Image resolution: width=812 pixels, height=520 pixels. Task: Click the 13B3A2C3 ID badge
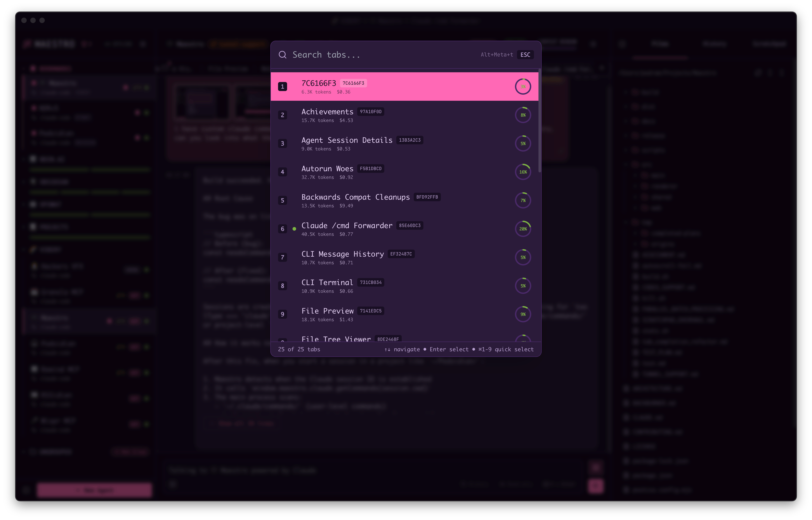[410, 140]
